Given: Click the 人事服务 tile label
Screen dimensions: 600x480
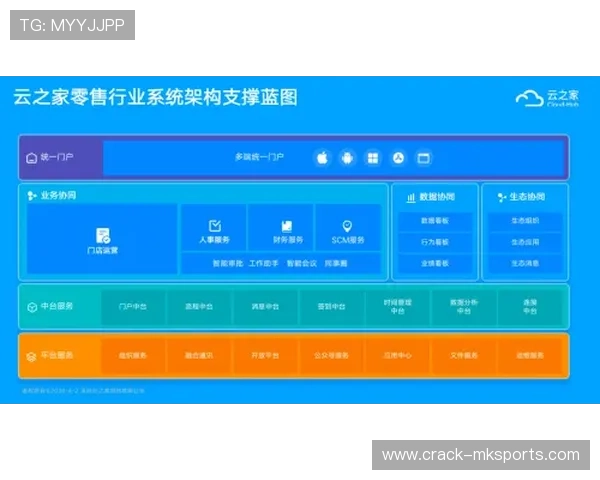Looking at the screenshot, I should (215, 240).
